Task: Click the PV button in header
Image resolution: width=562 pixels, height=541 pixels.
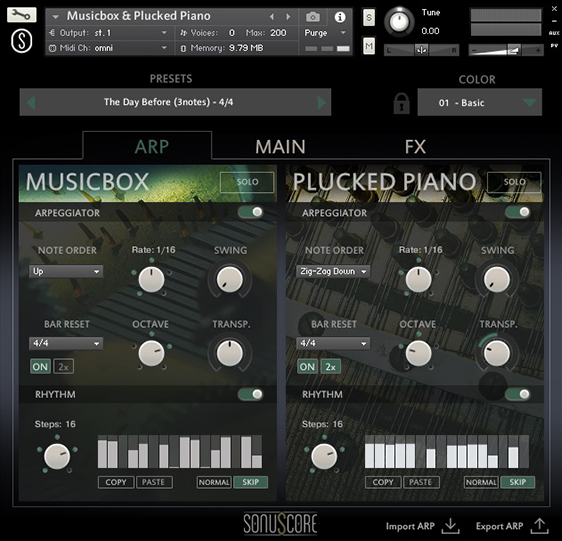Action: (554, 46)
